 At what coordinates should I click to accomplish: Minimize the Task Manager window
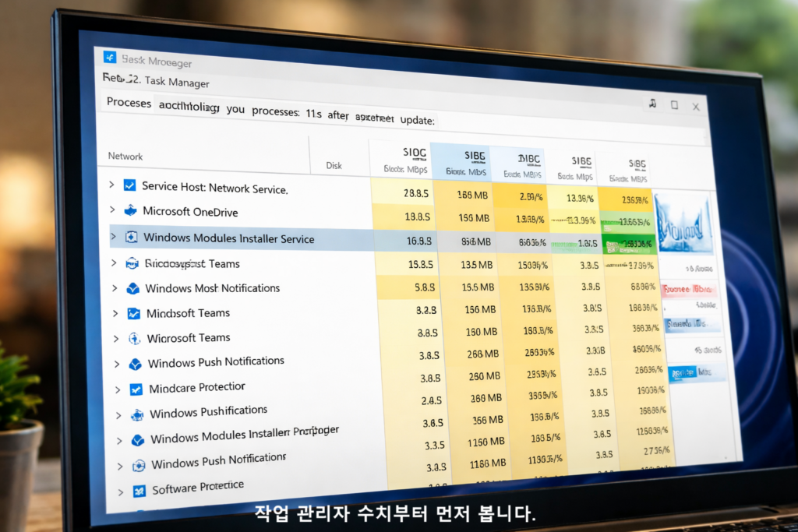[652, 104]
